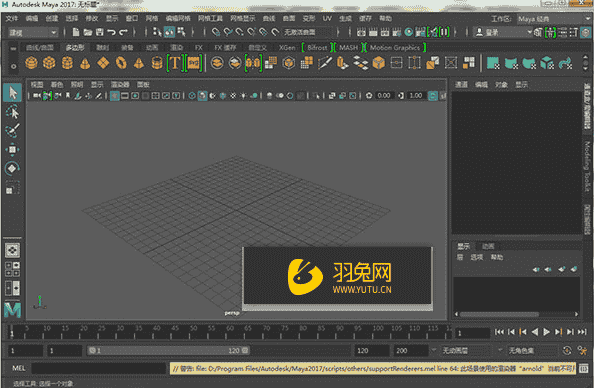Open the Script Editor icon
The width and height of the screenshot is (594, 388).
(x=584, y=368)
